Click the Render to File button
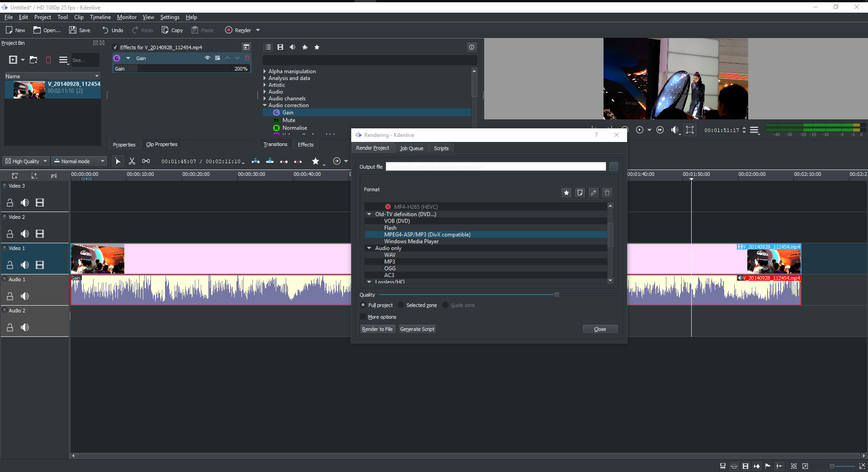This screenshot has width=868, height=472. click(x=377, y=329)
